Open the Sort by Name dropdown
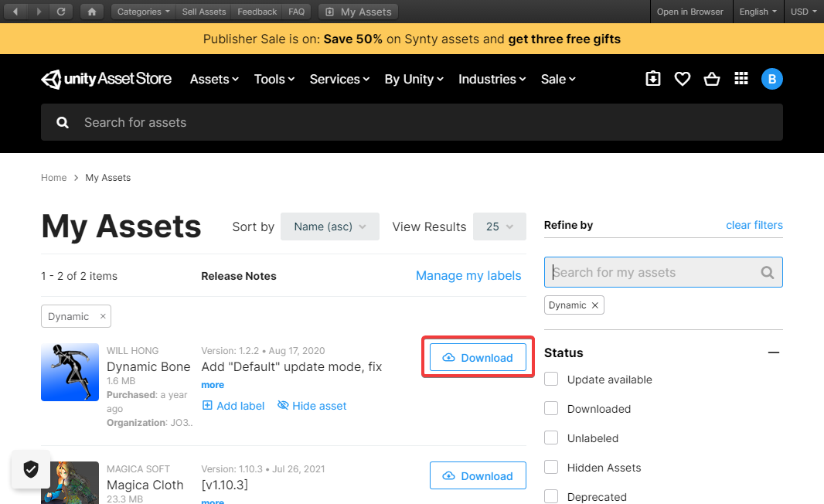The height and width of the screenshot is (504, 824). [329, 226]
